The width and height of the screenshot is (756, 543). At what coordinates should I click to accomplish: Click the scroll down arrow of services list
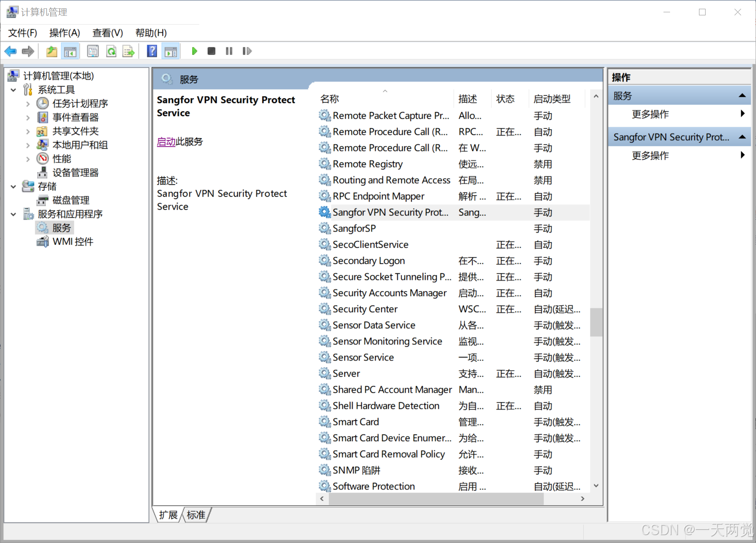596,486
